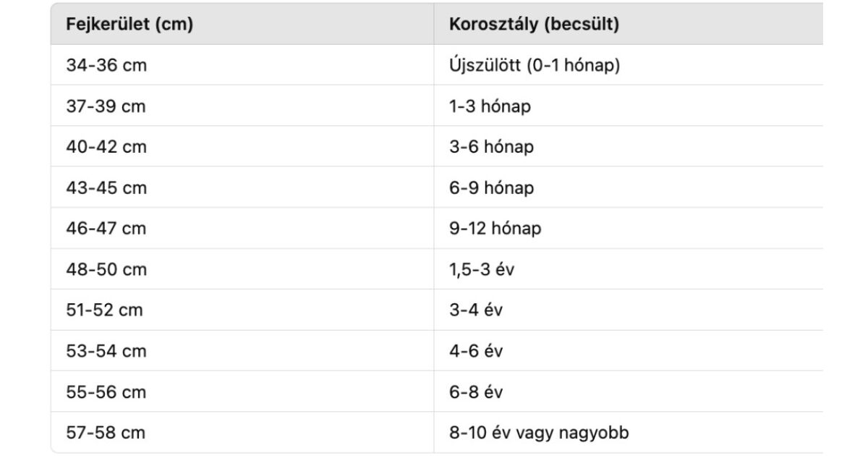Select the "1,5-3 év" age cell
The width and height of the screenshot is (868, 456).
[482, 270]
